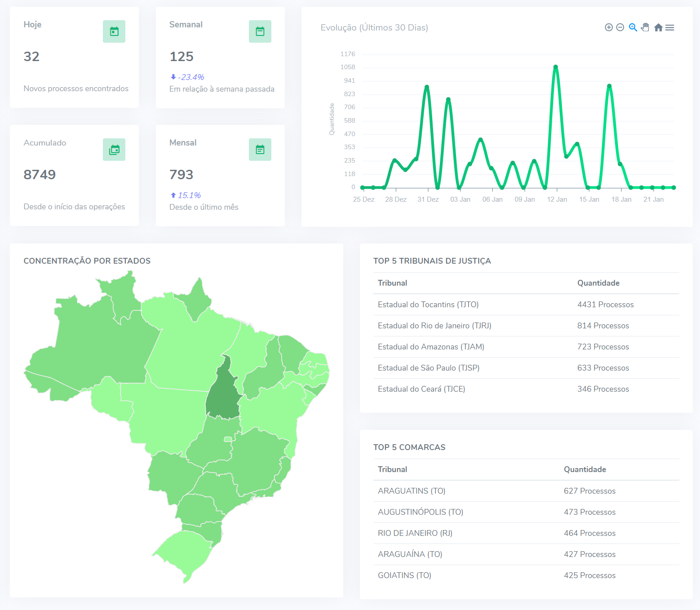Viewport: 700px width, 610px height.
Task: Open Estadual do Tocantins (TJTO) entry
Action: (428, 304)
